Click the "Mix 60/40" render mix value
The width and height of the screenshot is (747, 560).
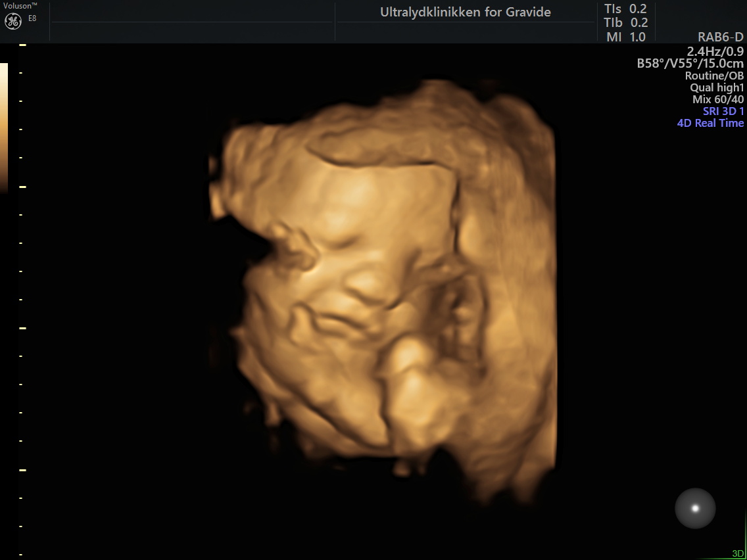(718, 99)
